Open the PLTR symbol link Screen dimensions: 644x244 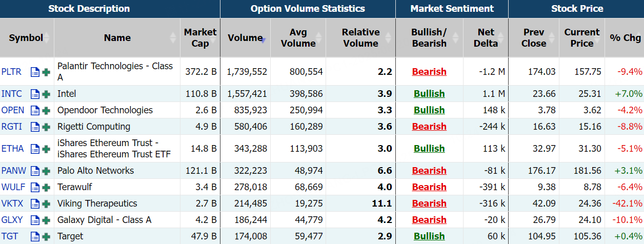pos(11,72)
